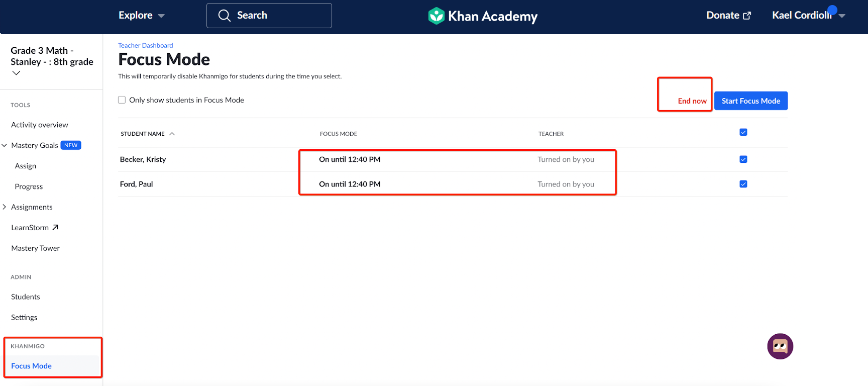Screen dimensions: 868x386
Task: Open Mastery Tower
Action: tap(35, 248)
